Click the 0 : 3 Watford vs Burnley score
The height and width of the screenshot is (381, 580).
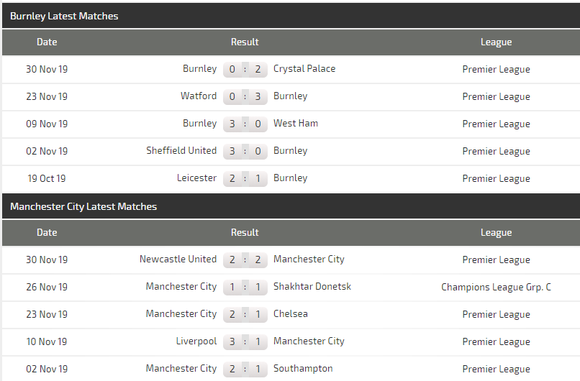245,97
